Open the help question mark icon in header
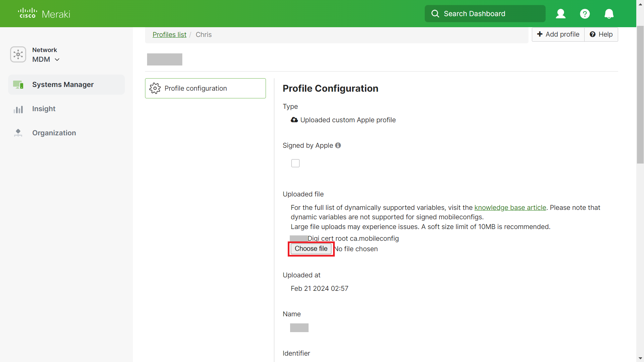Screen dimensions: 644x362 [x=585, y=14]
